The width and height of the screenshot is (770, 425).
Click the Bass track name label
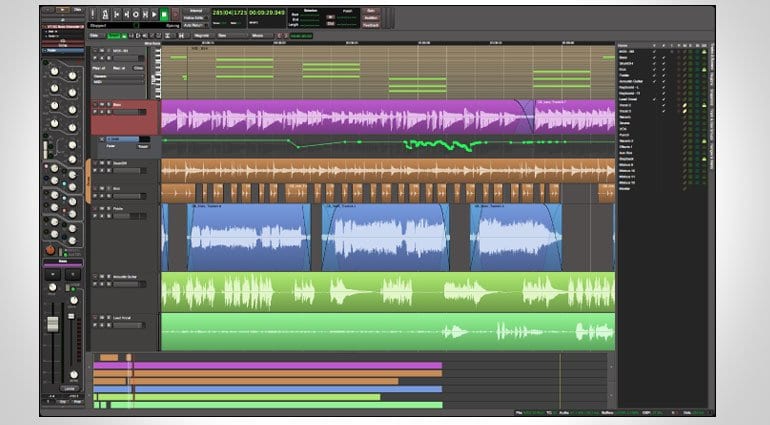pos(117,104)
